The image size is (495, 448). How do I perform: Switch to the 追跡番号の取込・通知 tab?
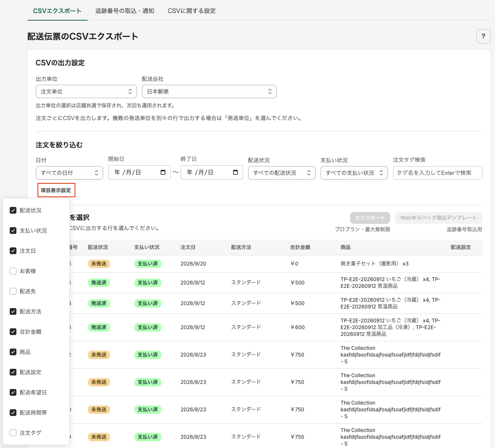(x=125, y=11)
